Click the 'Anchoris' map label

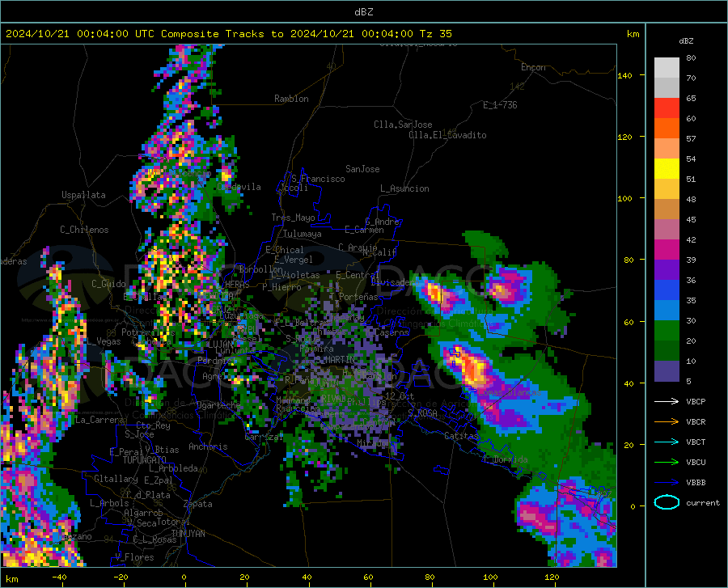(208, 446)
